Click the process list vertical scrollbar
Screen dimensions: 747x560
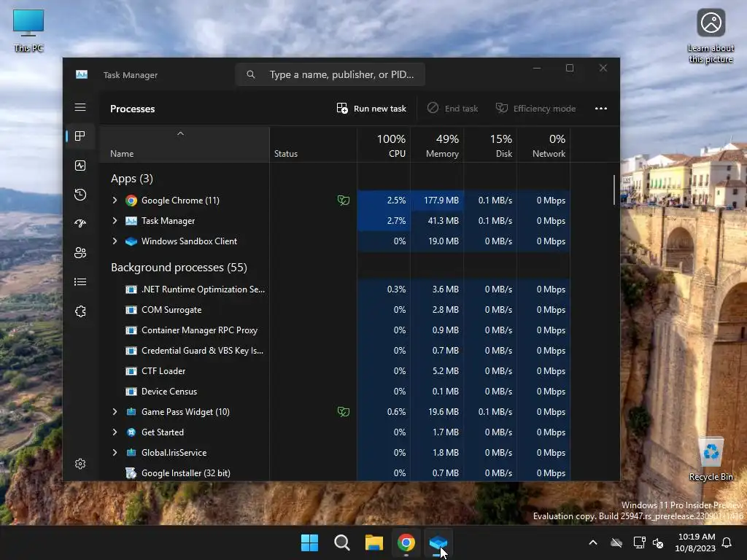[614, 190]
